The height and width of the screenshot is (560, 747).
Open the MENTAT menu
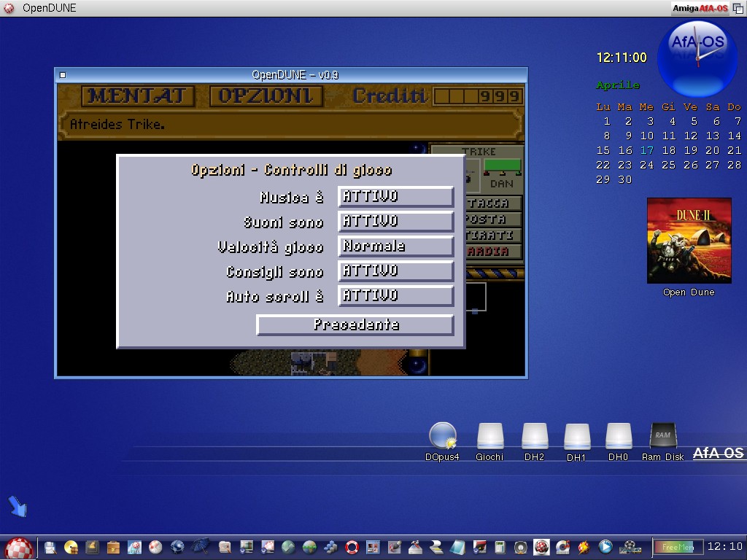[x=138, y=96]
